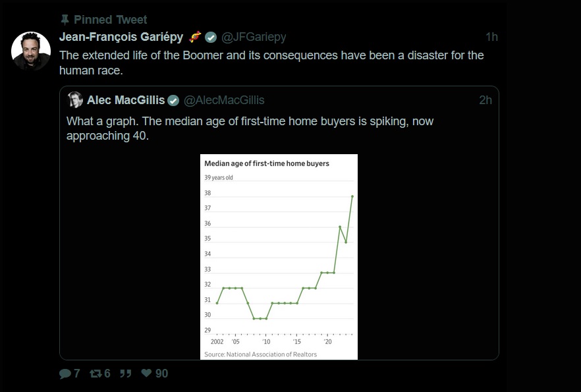Click the DNA emoji next to Gariépy's name
Viewport: 581px width, 392px height.
[x=195, y=37]
